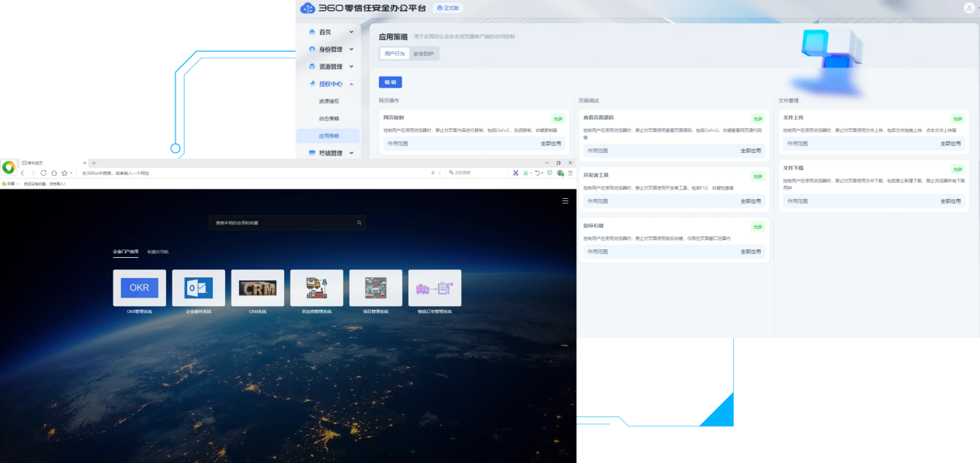Click the 文件管理 section heading
This screenshot has width=980, height=463.
pos(788,100)
